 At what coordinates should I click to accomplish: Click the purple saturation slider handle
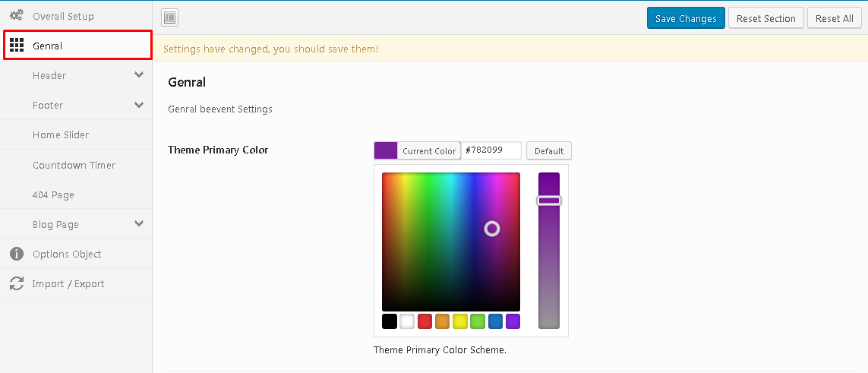[549, 201]
